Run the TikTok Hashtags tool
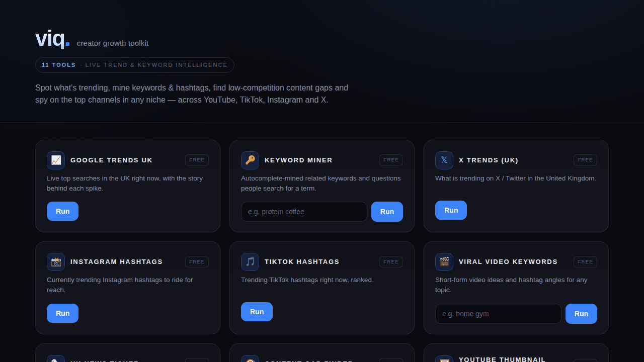 coord(257,312)
